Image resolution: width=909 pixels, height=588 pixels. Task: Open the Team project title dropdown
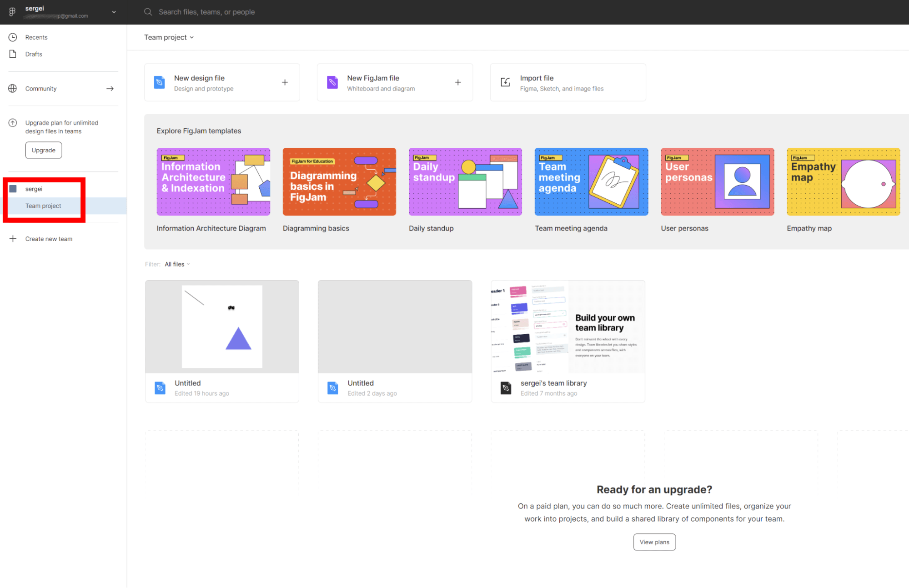tap(169, 37)
